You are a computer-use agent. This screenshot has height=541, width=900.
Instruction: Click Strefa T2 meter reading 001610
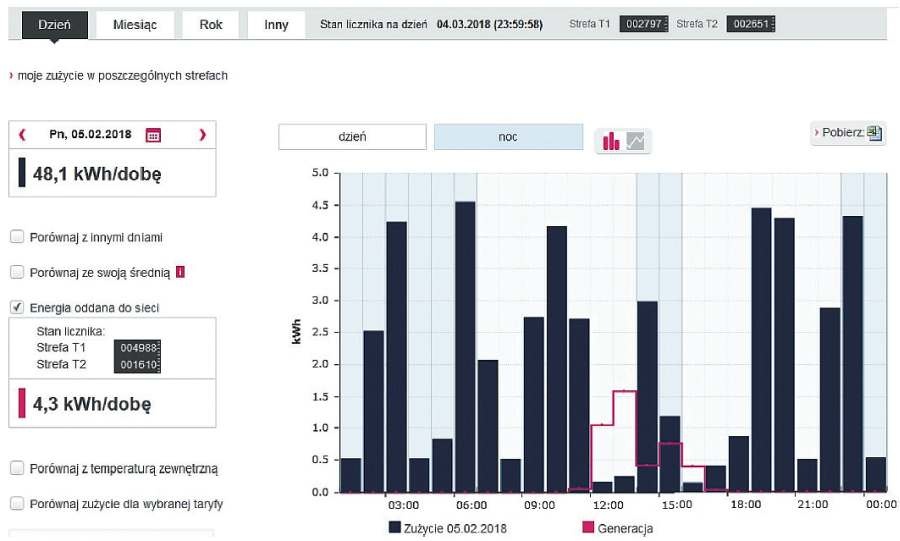(137, 365)
